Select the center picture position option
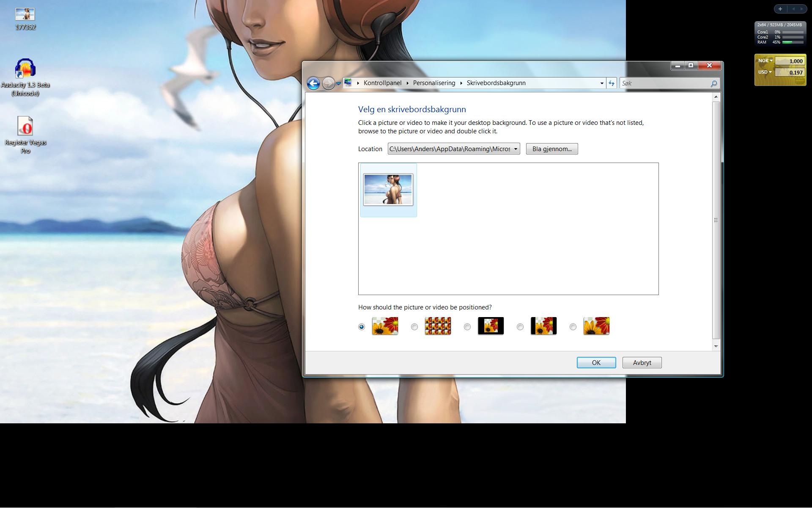The image size is (812, 508). [467, 327]
